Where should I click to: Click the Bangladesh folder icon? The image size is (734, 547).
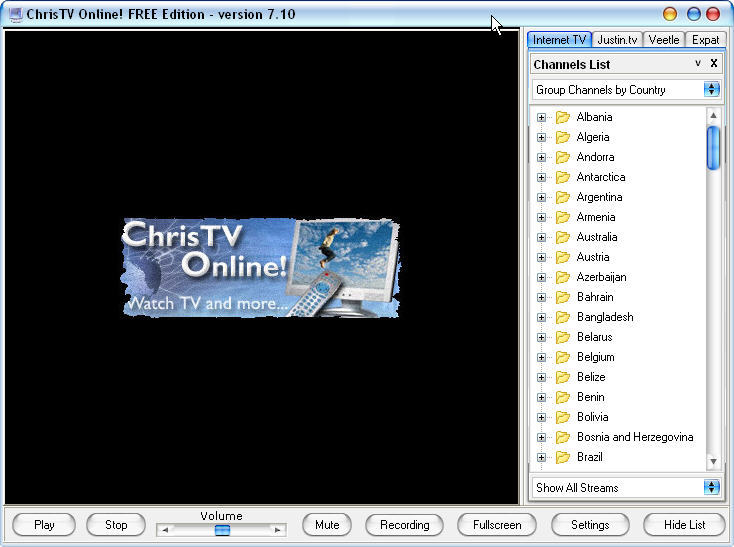coord(563,317)
